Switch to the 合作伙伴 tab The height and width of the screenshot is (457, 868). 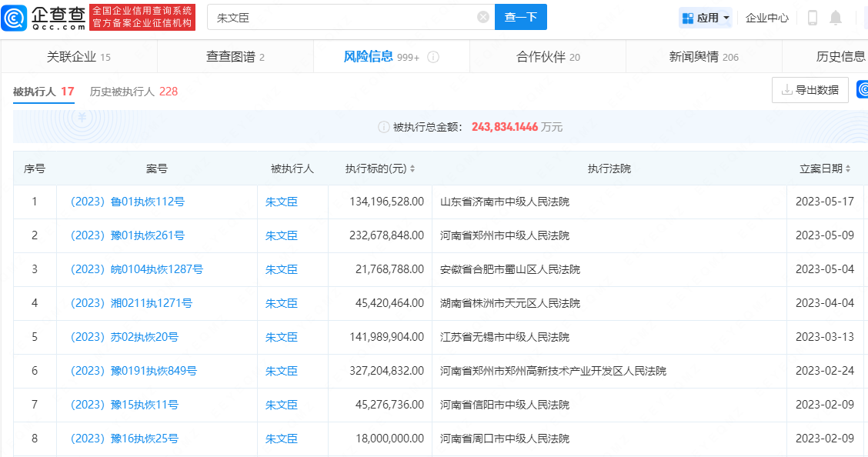point(547,56)
